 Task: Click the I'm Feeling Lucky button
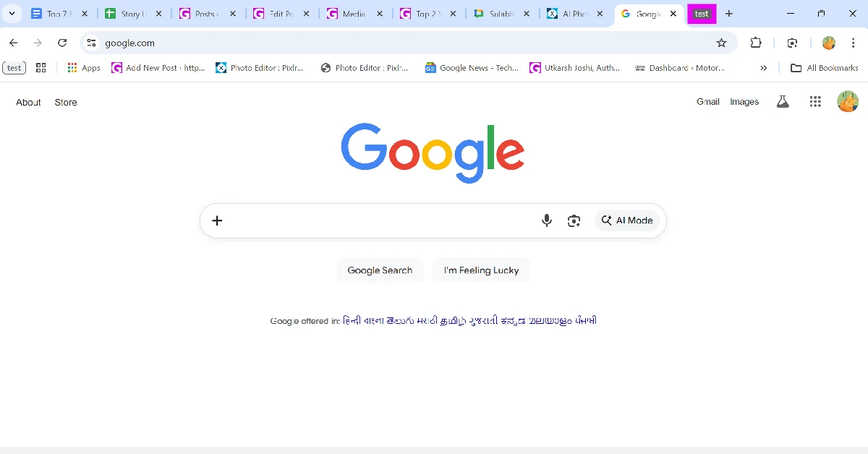click(x=481, y=270)
